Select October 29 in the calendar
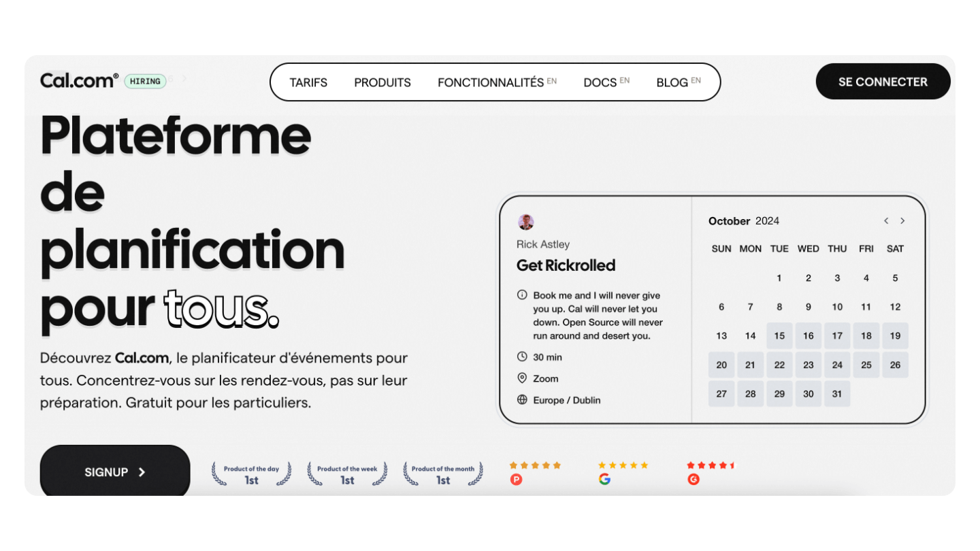The width and height of the screenshot is (980, 551). 779,394
